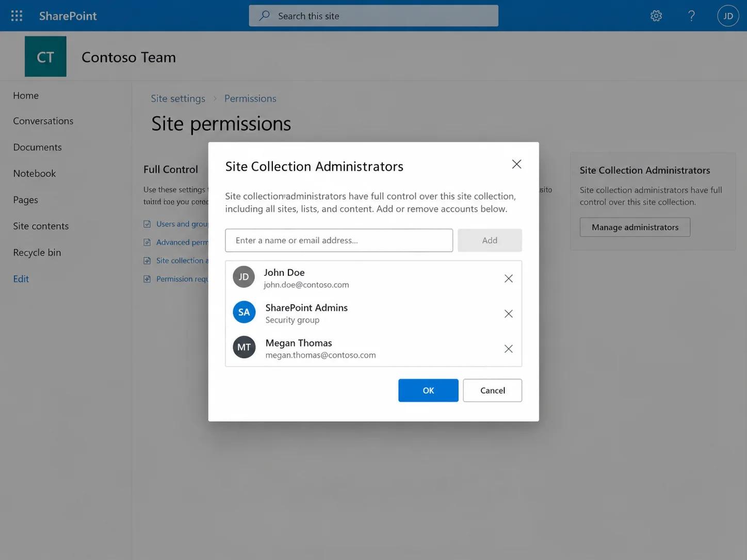Open Conversations in the left navigation
Viewport: 747px width, 560px height.
pyautogui.click(x=43, y=121)
